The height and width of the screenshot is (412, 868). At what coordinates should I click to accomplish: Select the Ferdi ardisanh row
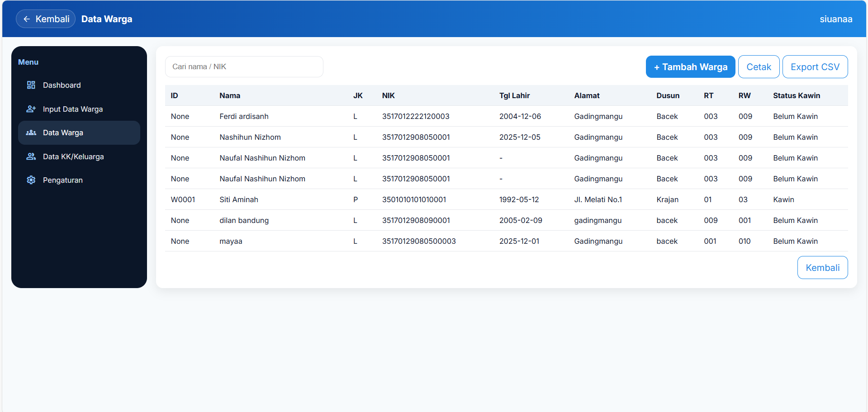pos(244,116)
